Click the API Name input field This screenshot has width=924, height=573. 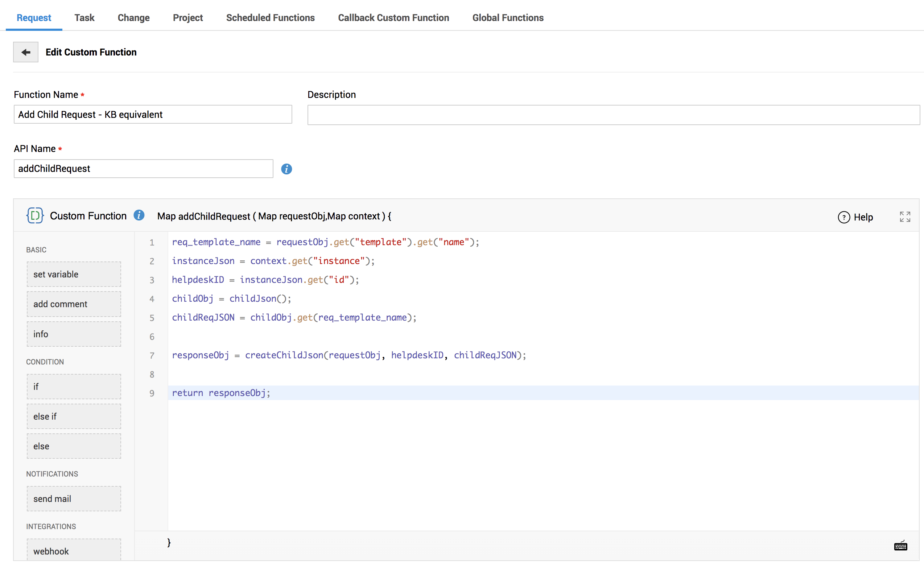(x=143, y=169)
